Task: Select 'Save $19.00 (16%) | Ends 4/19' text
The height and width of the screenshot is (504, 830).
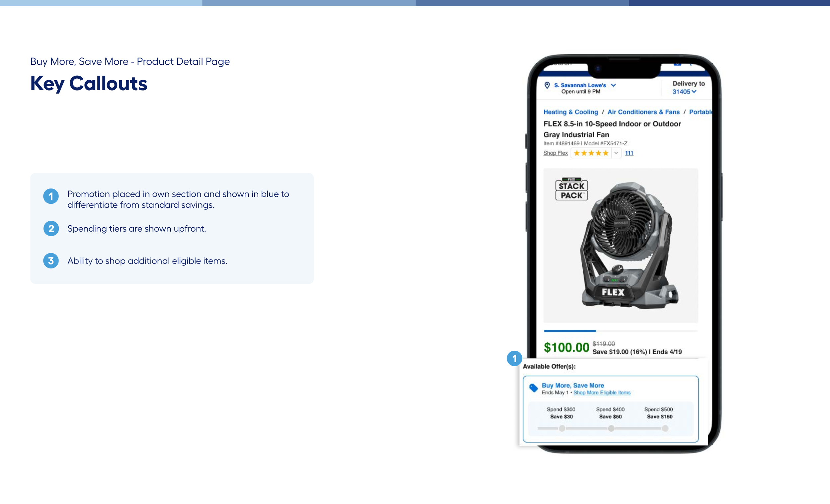Action: 637,352
